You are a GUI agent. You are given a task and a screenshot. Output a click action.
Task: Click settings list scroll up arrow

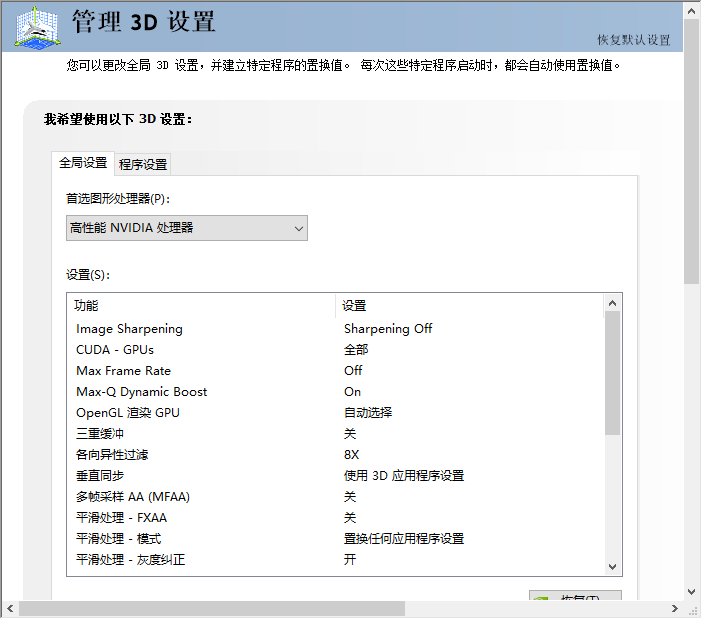click(612, 303)
